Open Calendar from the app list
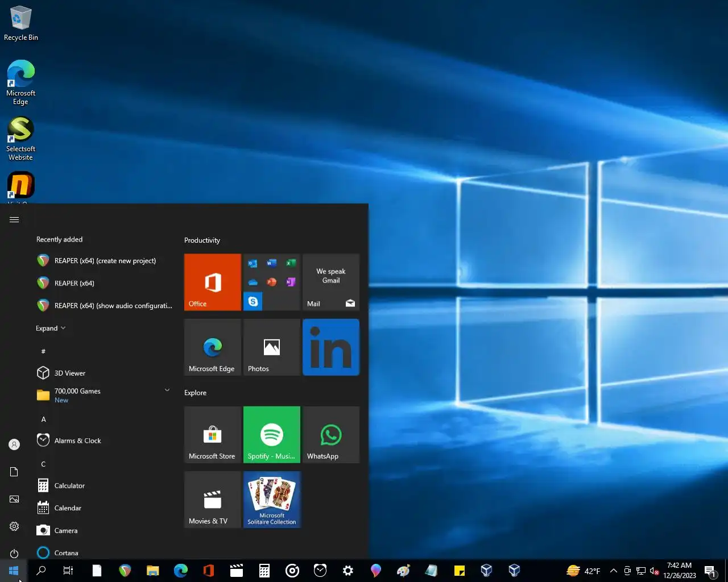The height and width of the screenshot is (582, 728). tap(104, 508)
